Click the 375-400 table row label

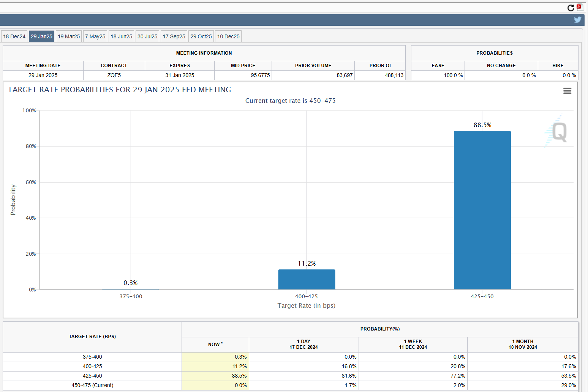click(x=92, y=357)
